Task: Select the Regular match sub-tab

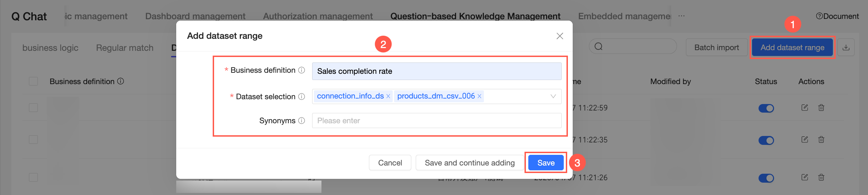Action: click(x=125, y=48)
